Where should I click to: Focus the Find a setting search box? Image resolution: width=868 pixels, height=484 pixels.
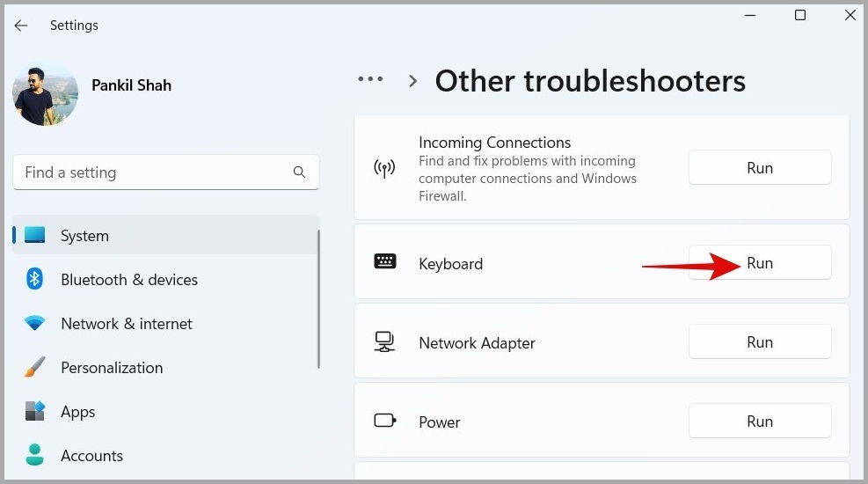tap(166, 172)
